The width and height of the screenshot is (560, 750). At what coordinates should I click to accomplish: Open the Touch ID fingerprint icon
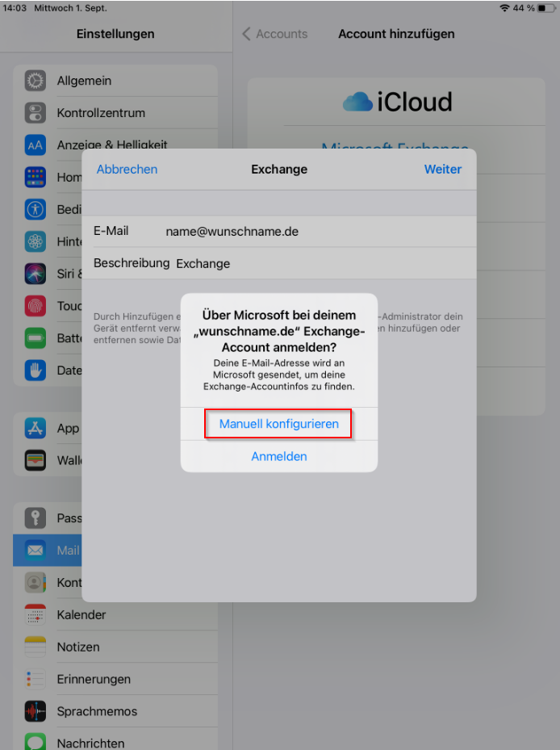[x=35, y=306]
